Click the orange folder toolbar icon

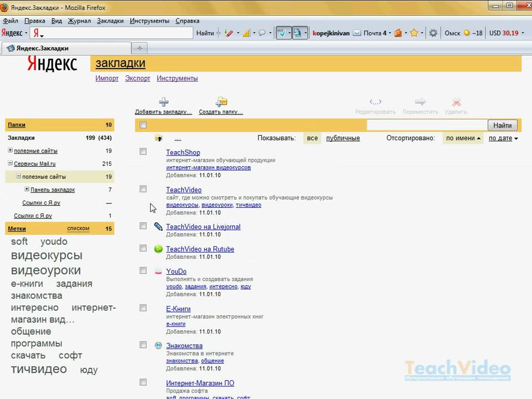tap(398, 33)
